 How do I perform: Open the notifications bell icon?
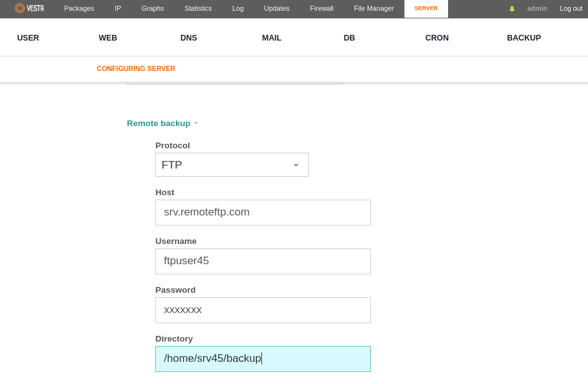click(512, 9)
